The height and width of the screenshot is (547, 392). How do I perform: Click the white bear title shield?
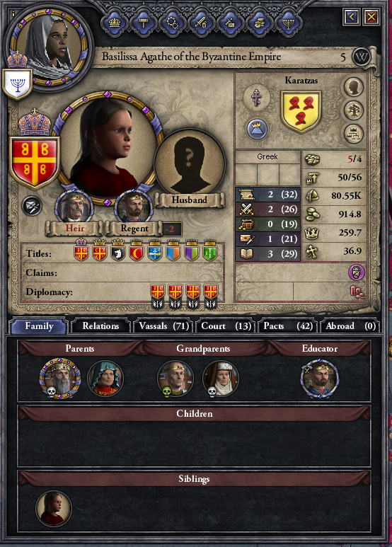coord(118,251)
